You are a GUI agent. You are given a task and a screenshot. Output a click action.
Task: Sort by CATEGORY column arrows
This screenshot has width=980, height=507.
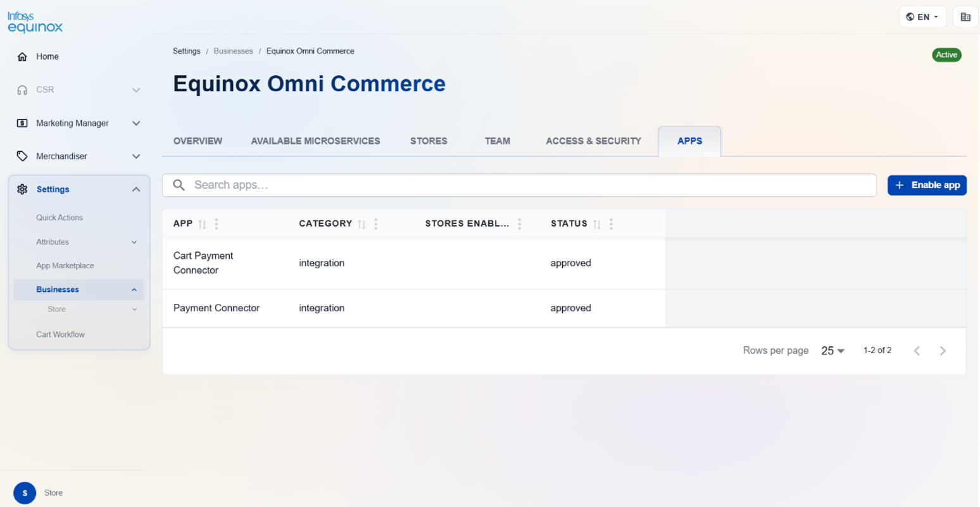point(361,224)
